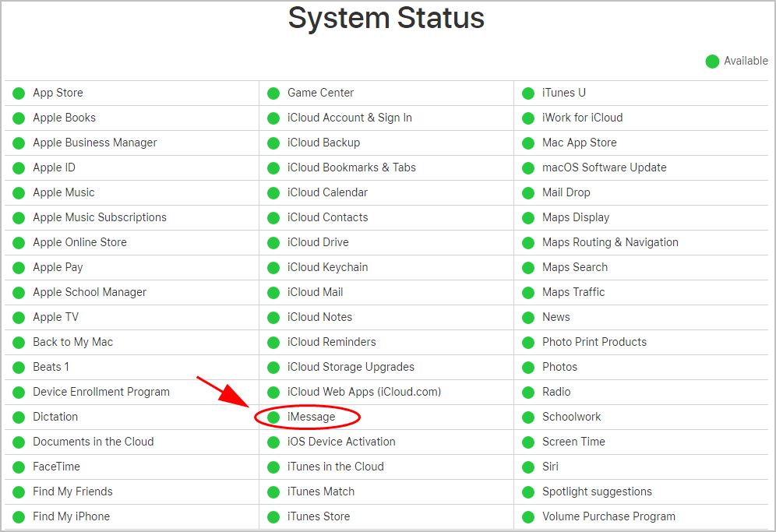Click iOS Device Activation text

[341, 442]
